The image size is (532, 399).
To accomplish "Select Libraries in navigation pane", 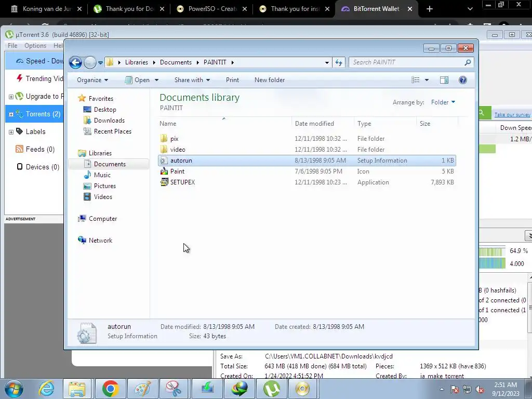I will tap(100, 153).
